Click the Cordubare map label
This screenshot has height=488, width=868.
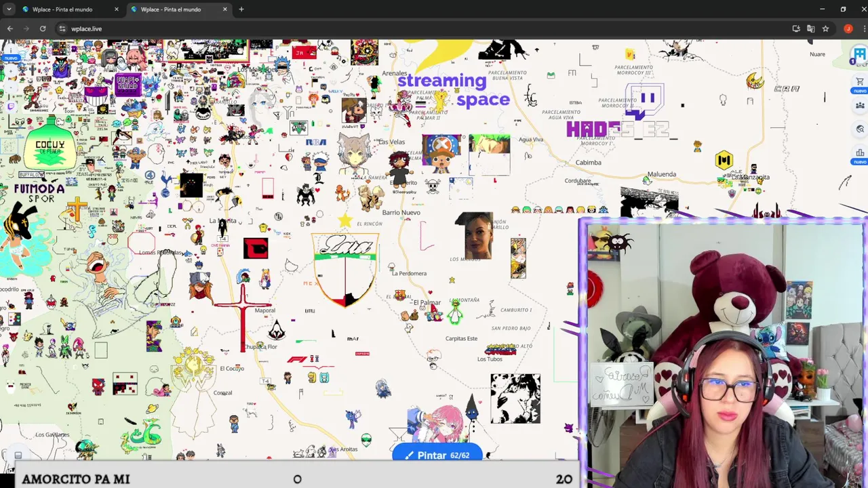coord(578,181)
